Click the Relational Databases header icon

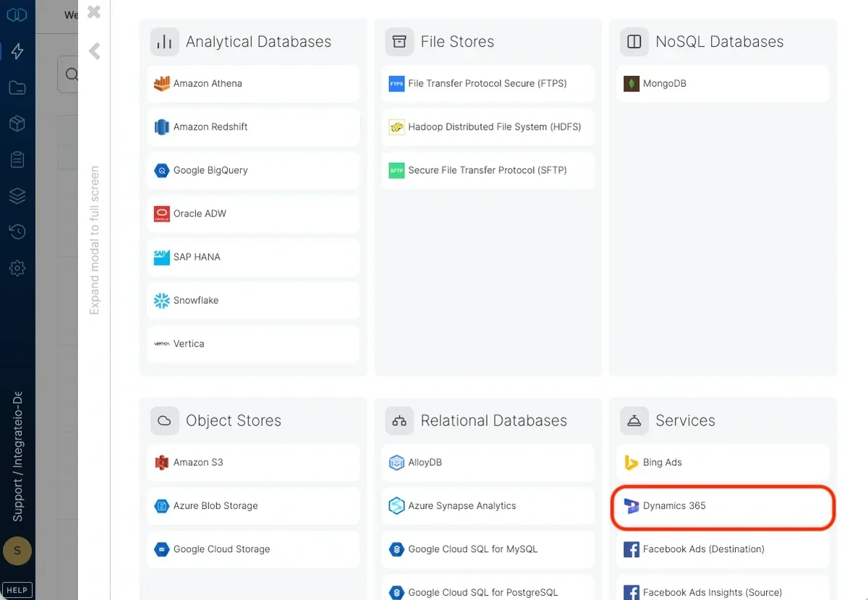(399, 420)
